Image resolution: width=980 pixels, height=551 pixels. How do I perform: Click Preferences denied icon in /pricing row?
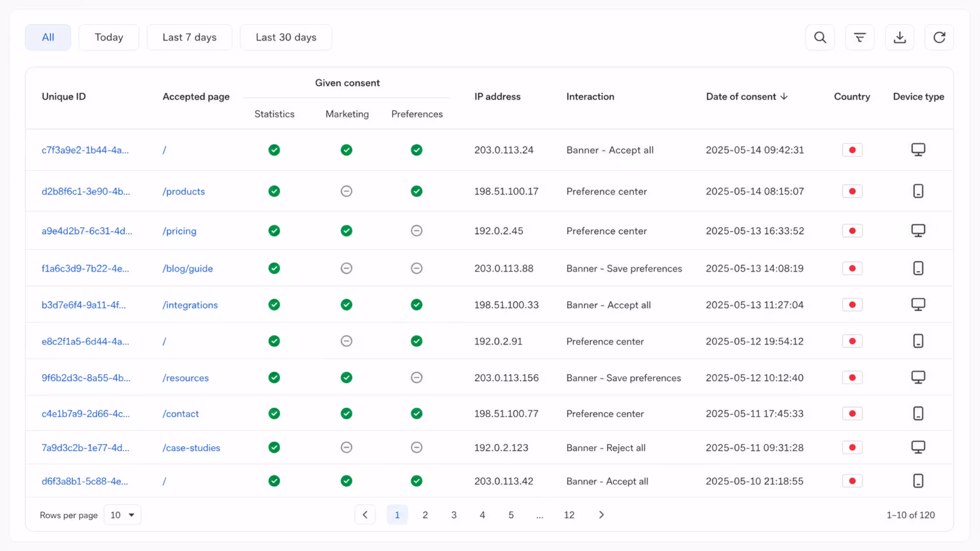416,230
